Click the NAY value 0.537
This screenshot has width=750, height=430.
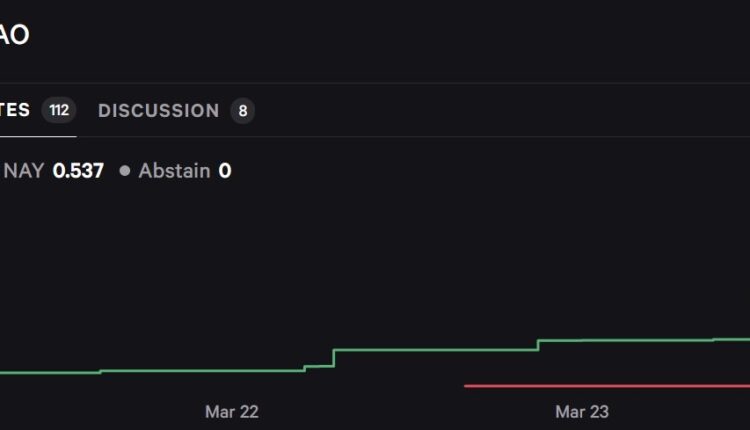(x=78, y=171)
